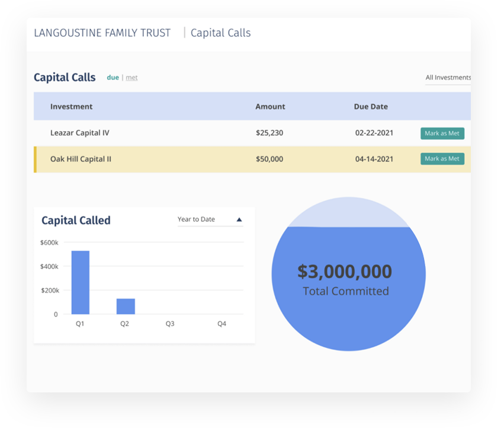Click the Q2 bar in Capital Called chart

[x=126, y=306]
